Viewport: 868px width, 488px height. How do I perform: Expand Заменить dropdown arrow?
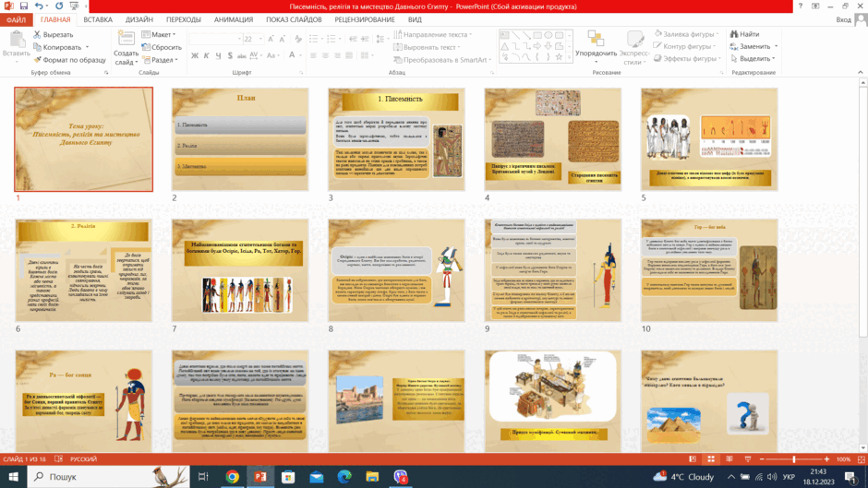click(x=776, y=46)
